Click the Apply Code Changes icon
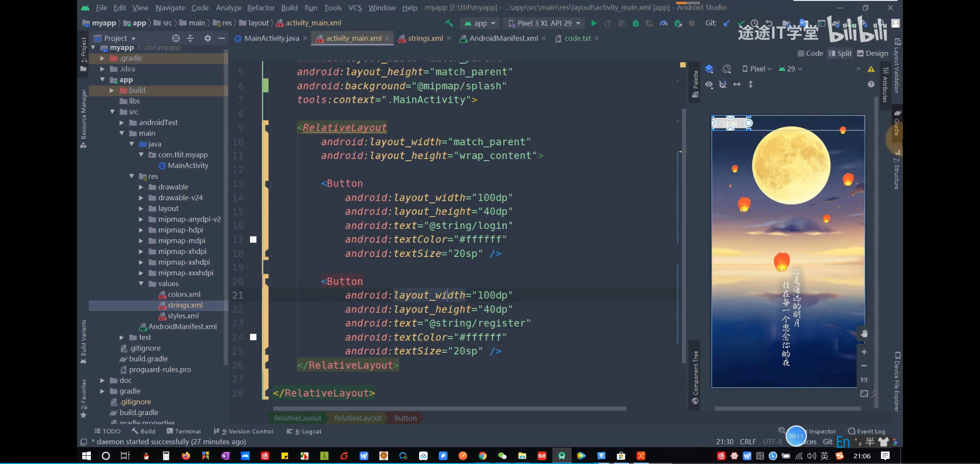The image size is (980, 464). click(622, 23)
